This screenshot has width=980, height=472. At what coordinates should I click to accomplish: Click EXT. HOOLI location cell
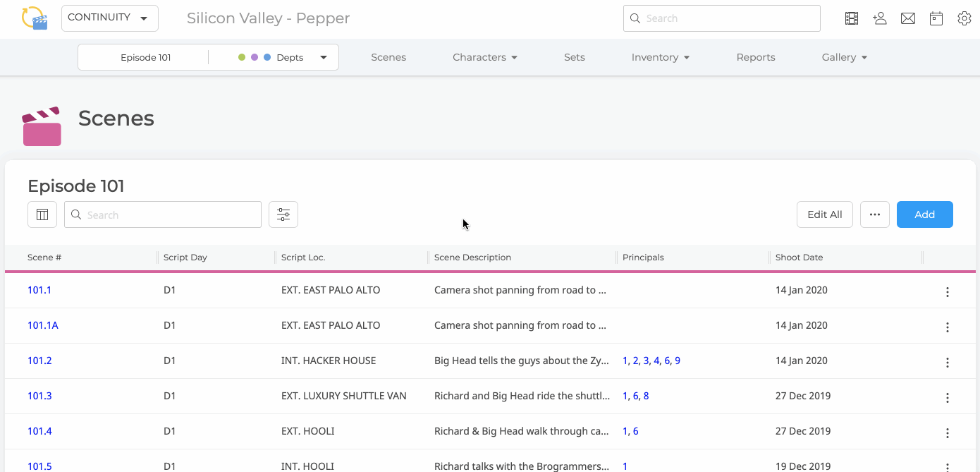[x=307, y=431]
